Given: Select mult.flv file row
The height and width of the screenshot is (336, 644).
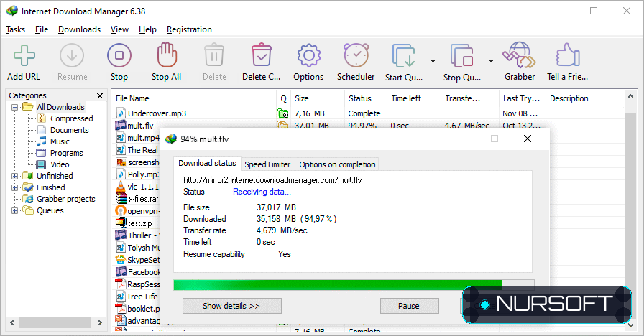Looking at the screenshot, I should tap(368, 124).
